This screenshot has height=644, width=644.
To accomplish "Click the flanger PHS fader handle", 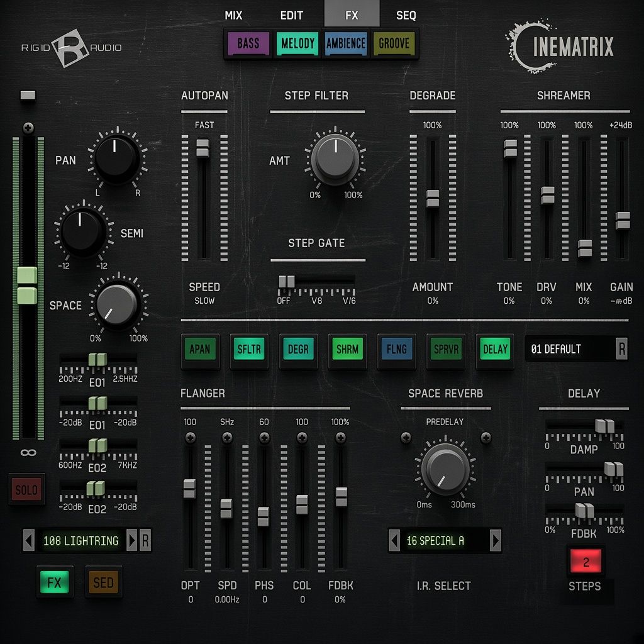I will (264, 516).
